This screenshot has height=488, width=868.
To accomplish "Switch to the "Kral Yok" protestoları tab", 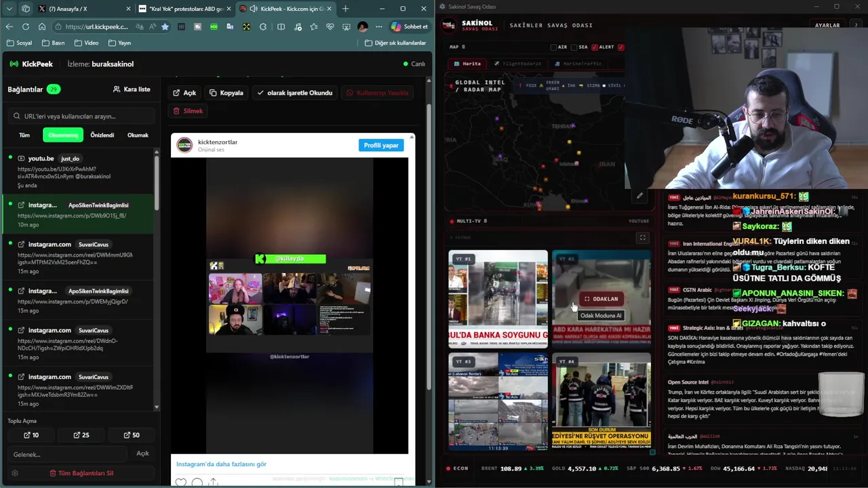I will (x=184, y=9).
